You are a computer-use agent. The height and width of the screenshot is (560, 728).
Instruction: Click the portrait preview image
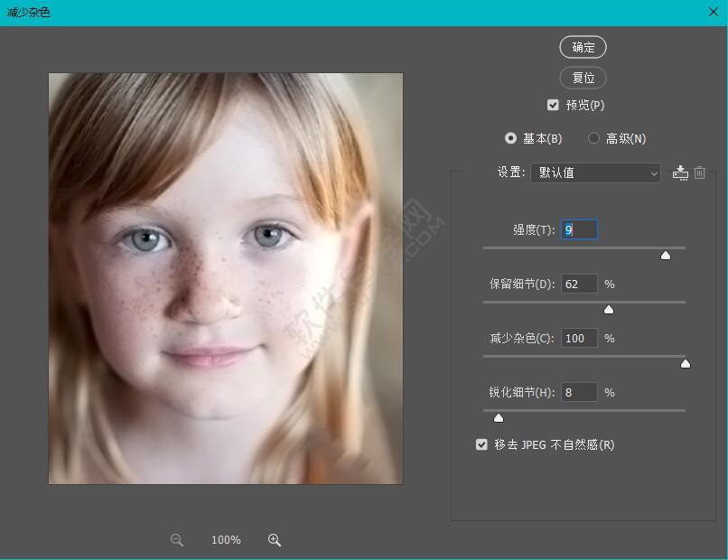click(x=226, y=278)
